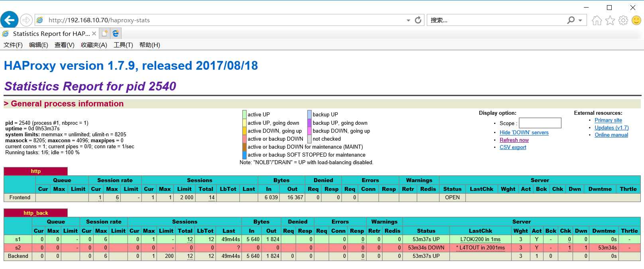Open the 查看(V) menu
Image resolution: width=644 pixels, height=269 pixels.
[65, 45]
